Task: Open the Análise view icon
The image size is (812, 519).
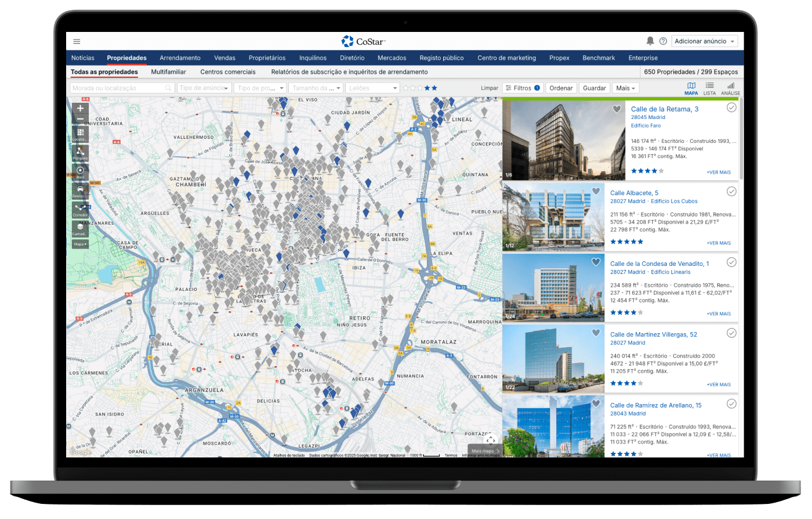Action: click(x=730, y=88)
